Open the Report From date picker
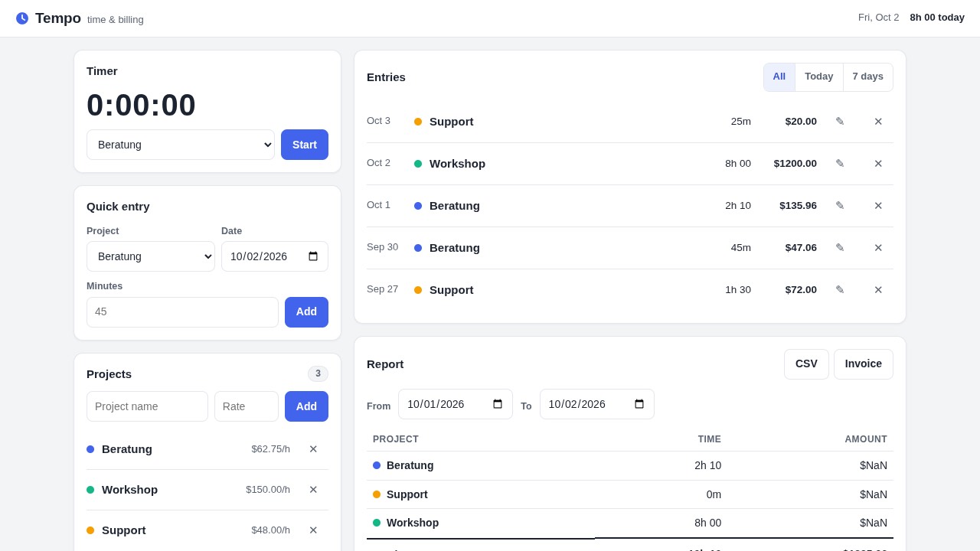This screenshot has width=980, height=551. (x=456, y=404)
